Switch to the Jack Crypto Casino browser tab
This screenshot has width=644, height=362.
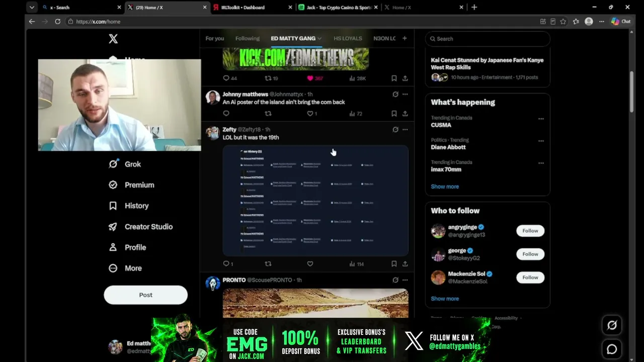click(x=337, y=8)
